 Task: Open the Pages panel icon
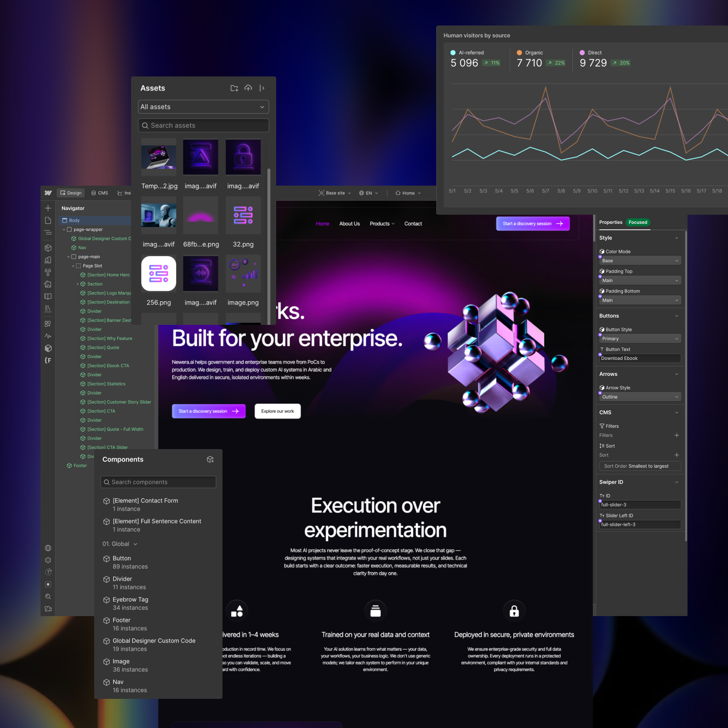48,220
